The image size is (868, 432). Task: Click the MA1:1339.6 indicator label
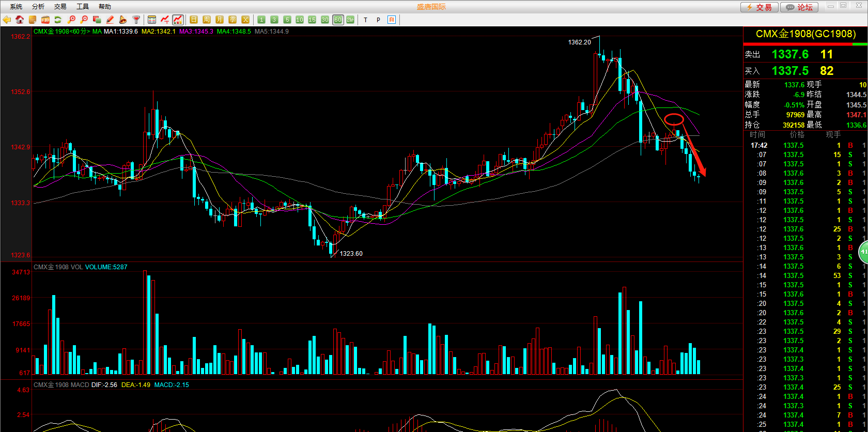121,32
